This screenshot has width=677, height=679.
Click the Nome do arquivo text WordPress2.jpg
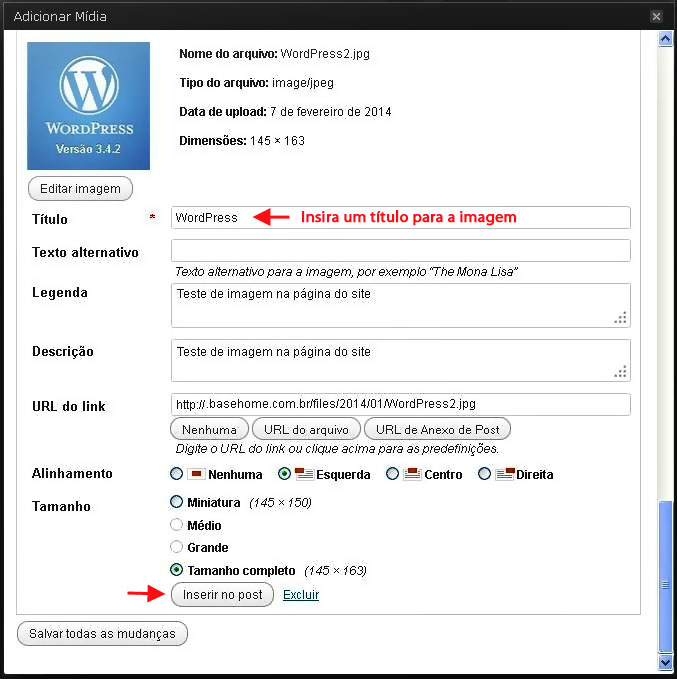[x=325, y=54]
